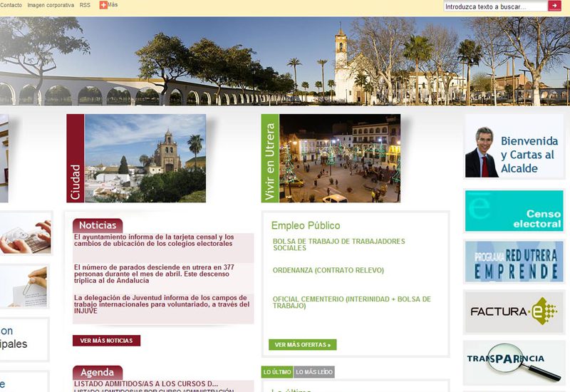Read news about número de parados
This screenshot has width=570, height=392.
pyautogui.click(x=154, y=274)
